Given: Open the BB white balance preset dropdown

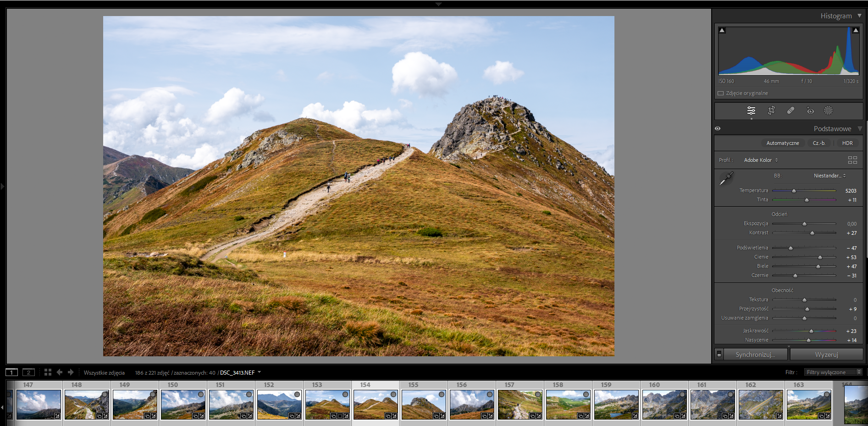Looking at the screenshot, I should (829, 176).
